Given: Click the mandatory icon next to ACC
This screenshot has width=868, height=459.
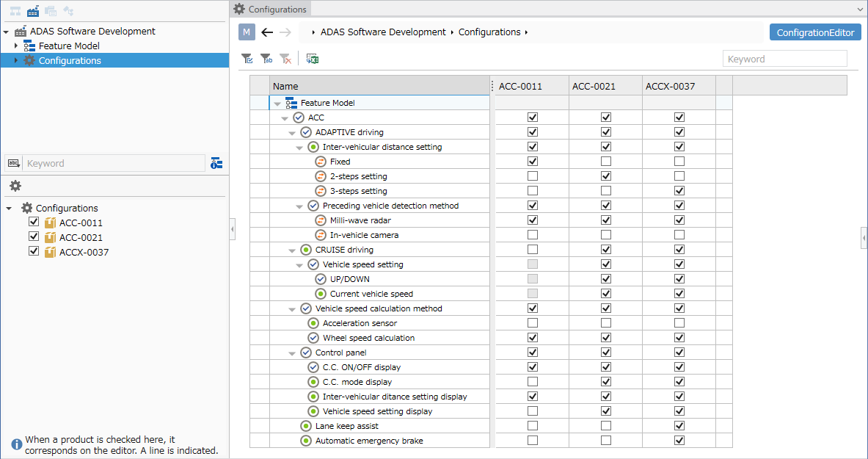Looking at the screenshot, I should pyautogui.click(x=299, y=118).
